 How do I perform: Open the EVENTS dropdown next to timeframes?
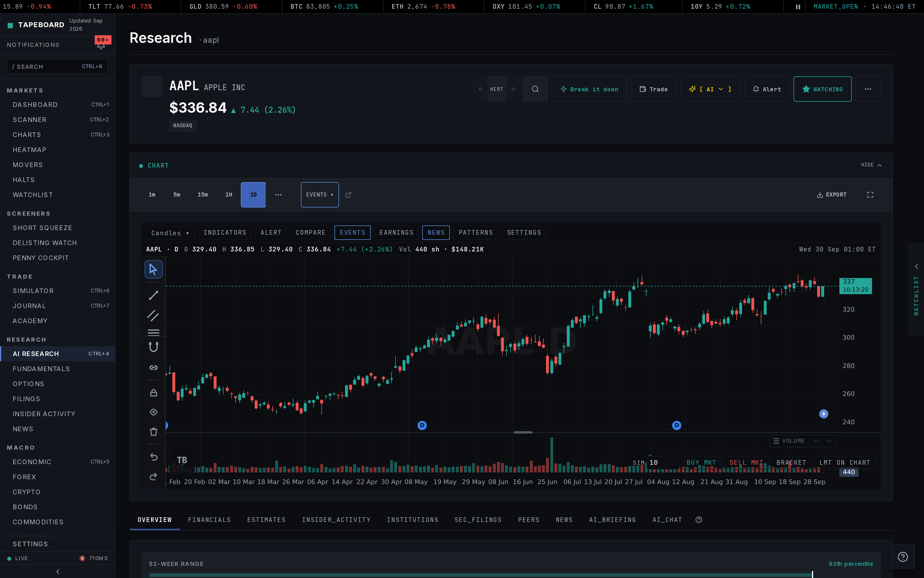[320, 195]
